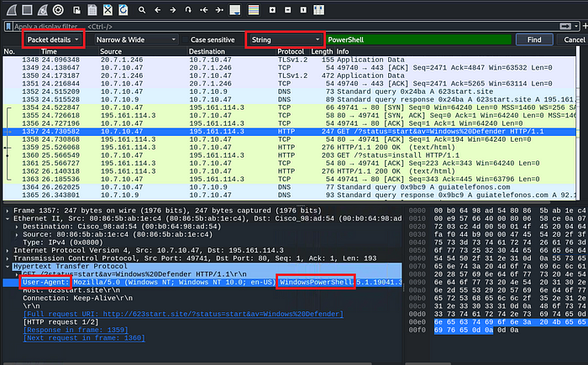Toggle auto-scroll during live capture

234,10
